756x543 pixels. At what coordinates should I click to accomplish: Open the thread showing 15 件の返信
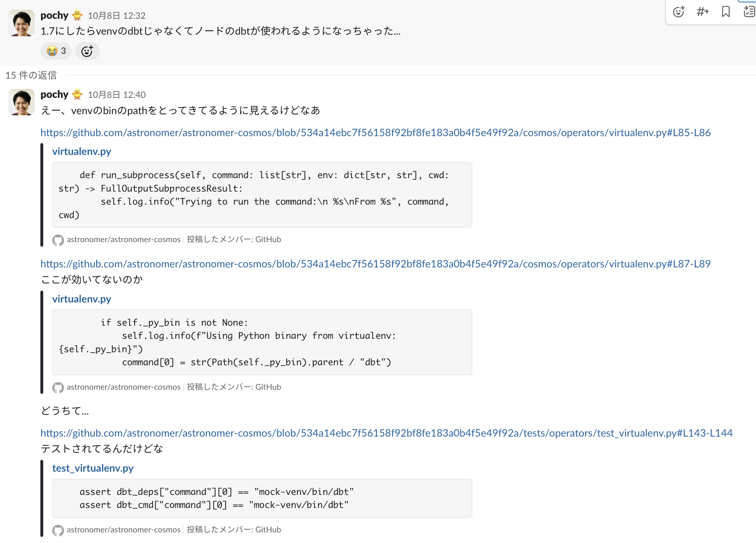coord(31,75)
